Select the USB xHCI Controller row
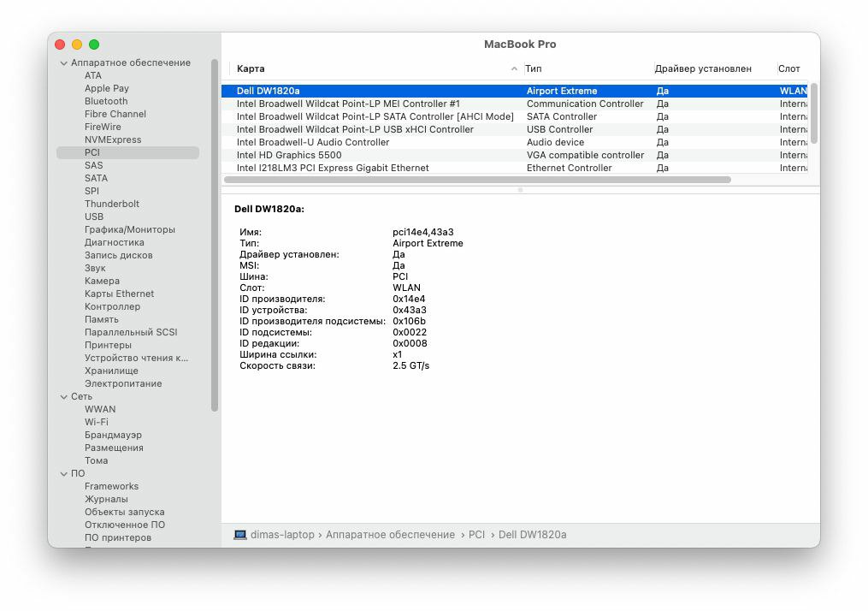The height and width of the screenshot is (611, 868). tap(514, 129)
